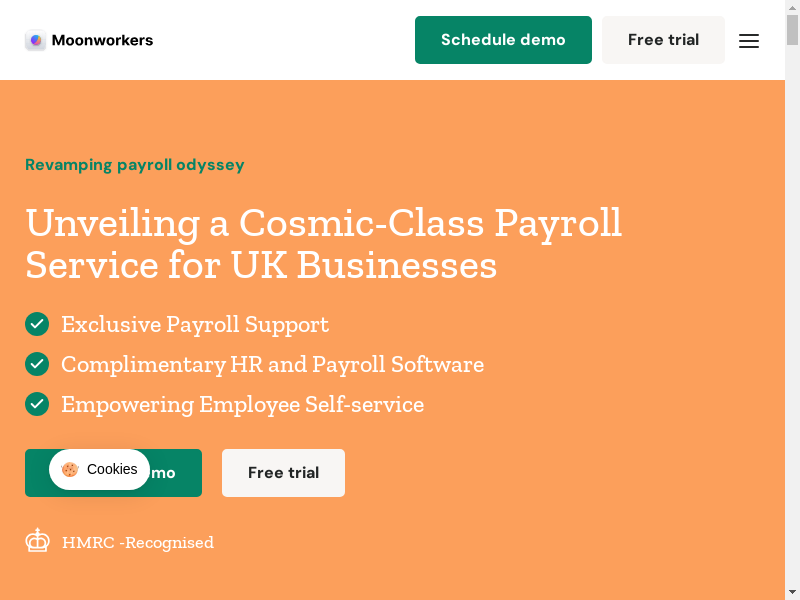Click the Moonworkers logo icon
This screenshot has height=600, width=800.
(36, 40)
